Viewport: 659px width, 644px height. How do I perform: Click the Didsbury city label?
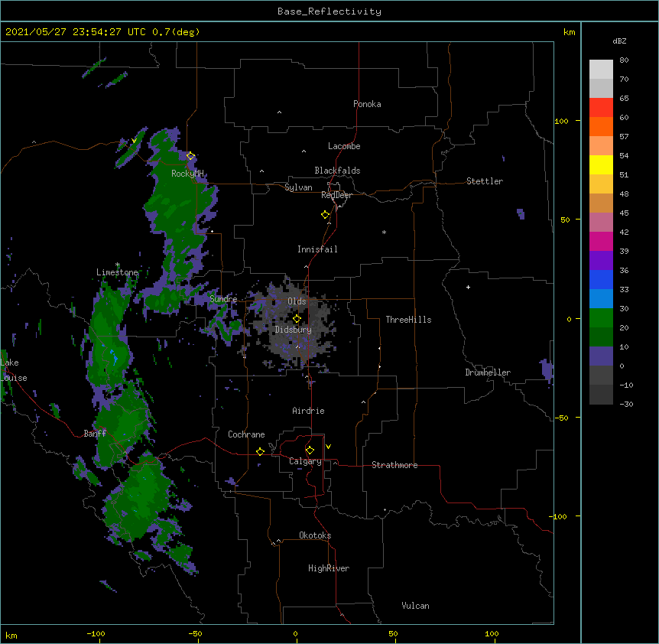pyautogui.click(x=294, y=330)
